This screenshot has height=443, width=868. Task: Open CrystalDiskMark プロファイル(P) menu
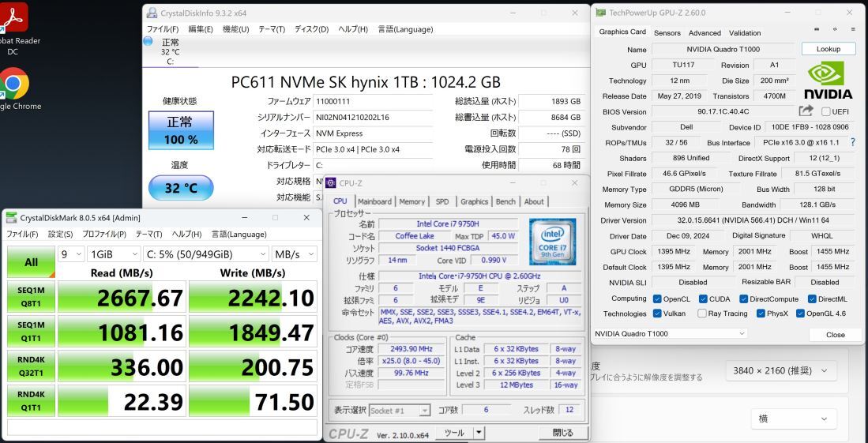tap(104, 235)
